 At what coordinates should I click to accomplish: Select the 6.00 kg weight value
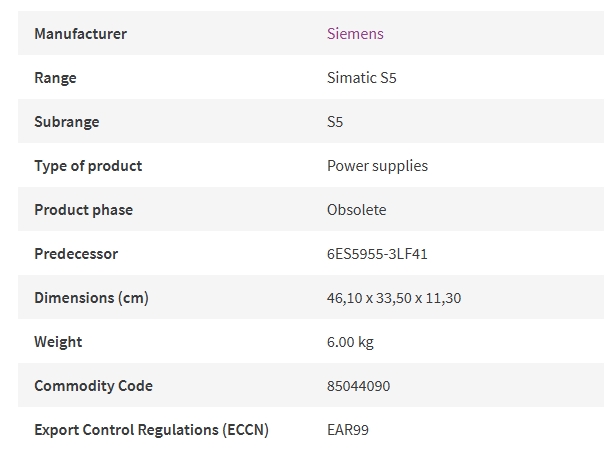click(x=350, y=342)
